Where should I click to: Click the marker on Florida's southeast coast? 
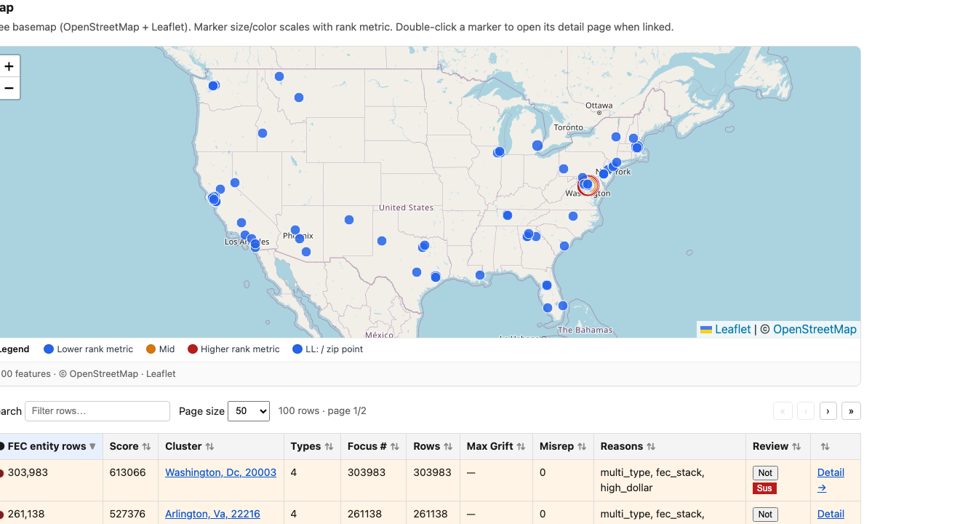tap(563, 305)
